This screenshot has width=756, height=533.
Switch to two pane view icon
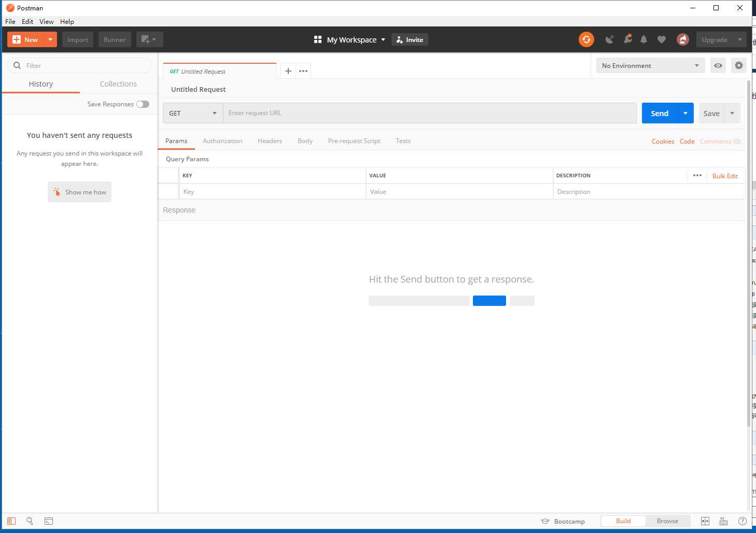coord(705,521)
